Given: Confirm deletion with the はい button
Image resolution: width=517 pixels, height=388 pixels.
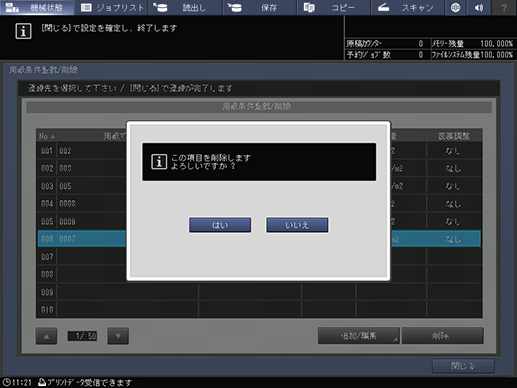Looking at the screenshot, I should (220, 225).
